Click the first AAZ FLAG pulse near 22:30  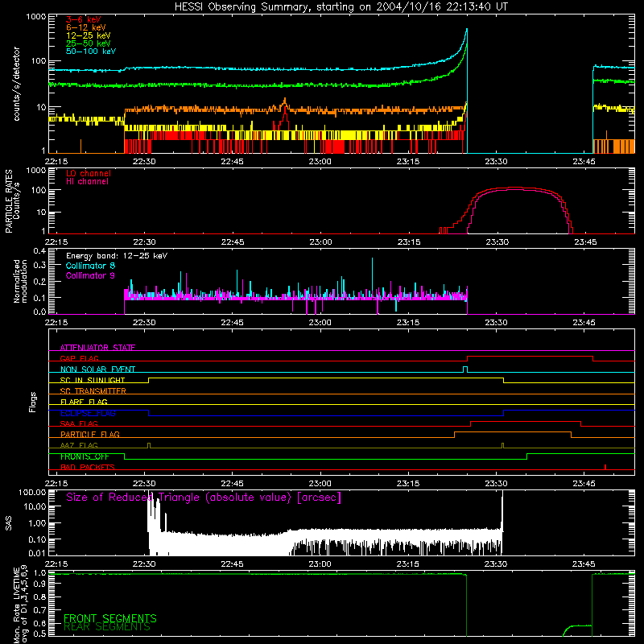point(149,445)
